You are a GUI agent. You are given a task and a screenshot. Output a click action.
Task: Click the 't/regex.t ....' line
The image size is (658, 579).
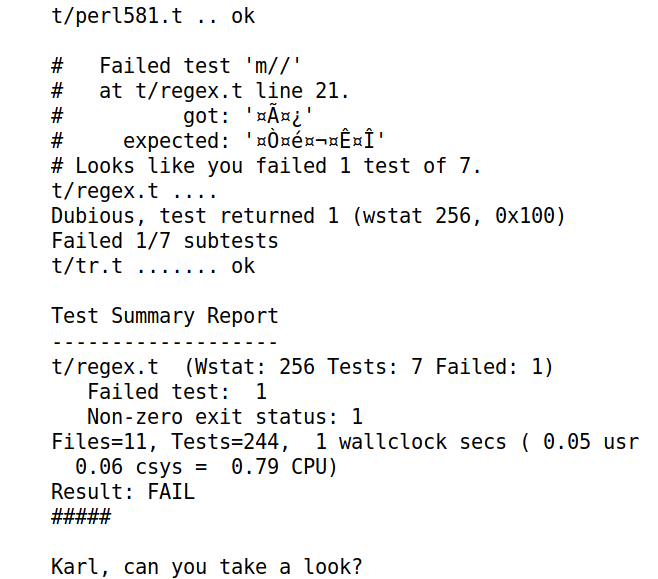tap(133, 191)
